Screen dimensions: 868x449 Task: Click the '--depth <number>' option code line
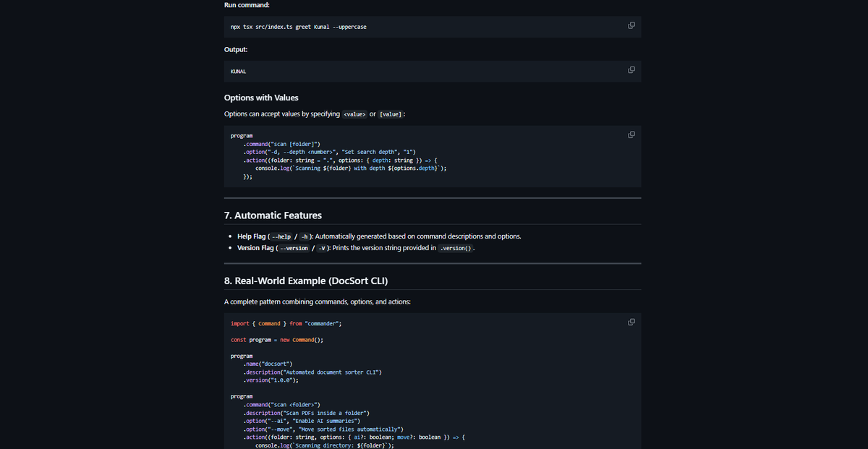(328, 152)
